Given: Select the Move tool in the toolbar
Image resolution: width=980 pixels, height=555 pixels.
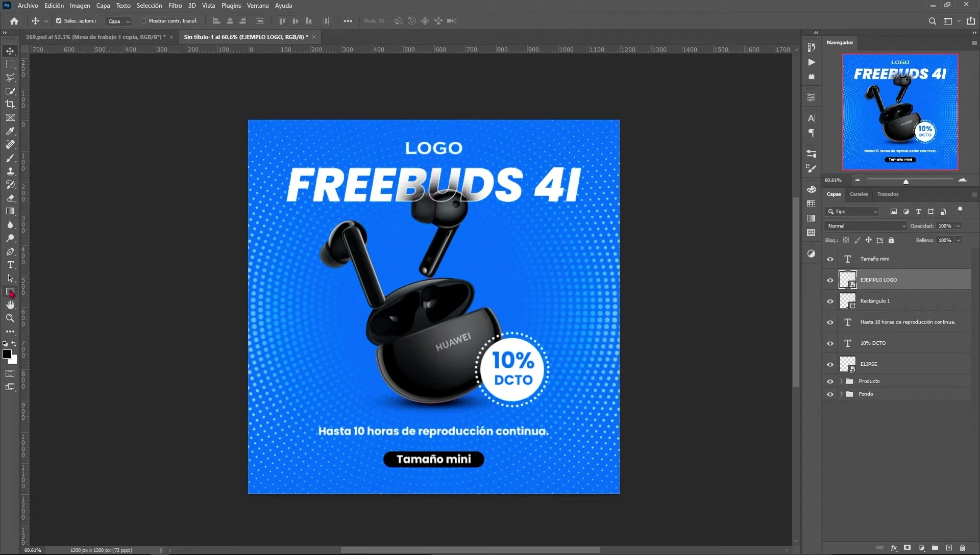Looking at the screenshot, I should 10,51.
